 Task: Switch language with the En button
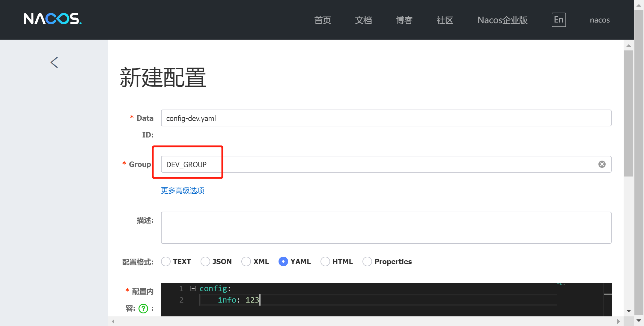pyautogui.click(x=559, y=20)
